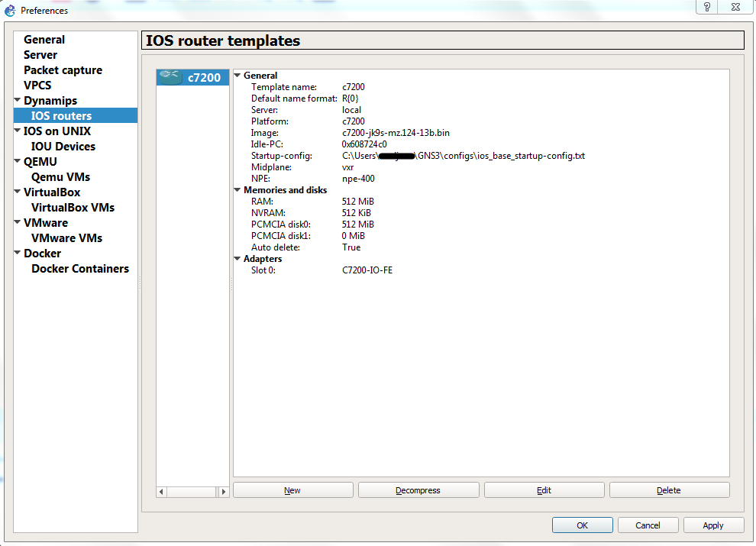
Task: Click the Idle-PC value 0x608724c0
Action: tap(364, 144)
